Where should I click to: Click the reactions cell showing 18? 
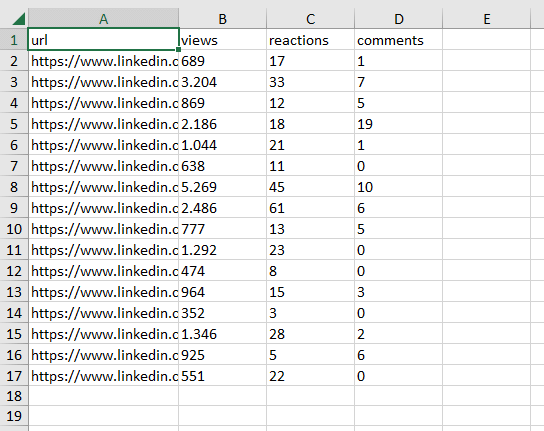click(x=311, y=124)
